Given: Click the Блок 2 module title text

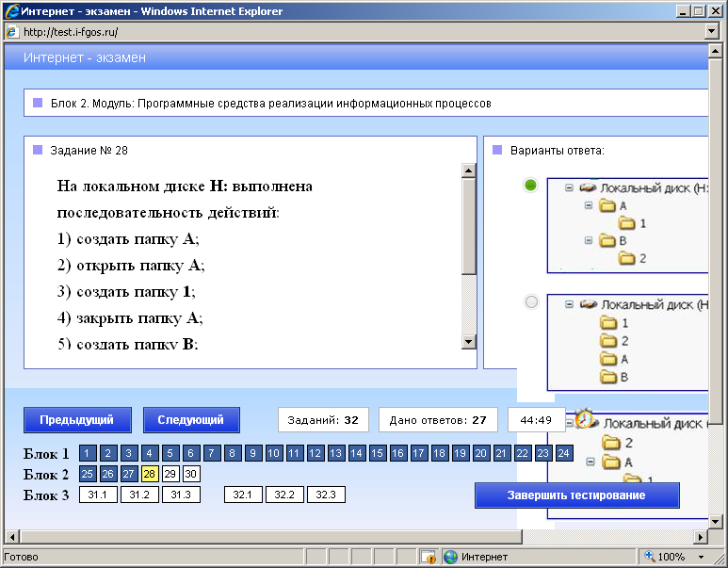Looking at the screenshot, I should pos(270,103).
